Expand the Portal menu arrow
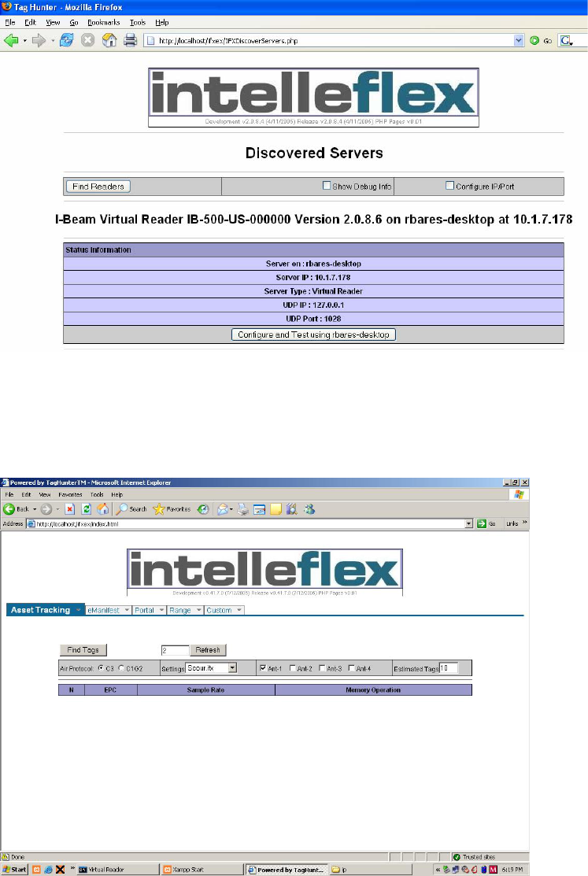The width and height of the screenshot is (588, 876). pyautogui.click(x=162, y=610)
